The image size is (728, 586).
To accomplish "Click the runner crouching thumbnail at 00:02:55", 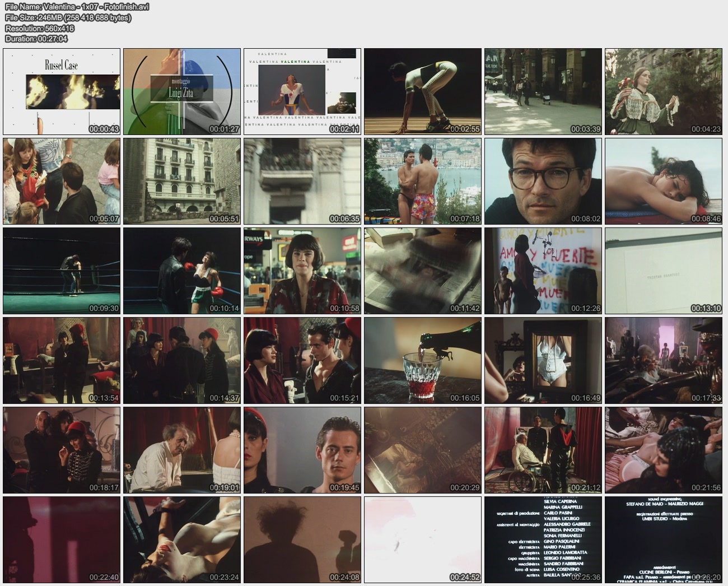I will [x=423, y=91].
